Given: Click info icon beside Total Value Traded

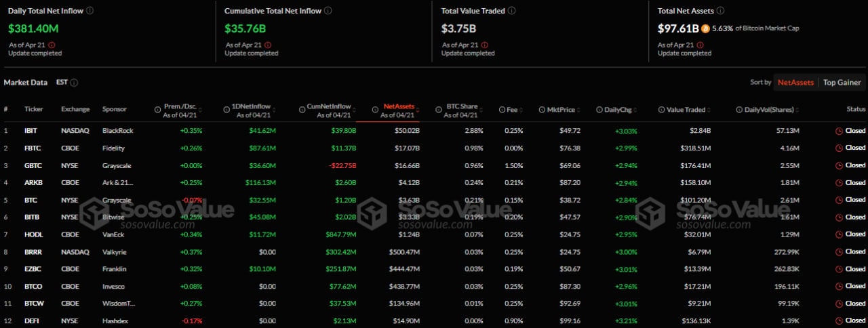Looking at the screenshot, I should [512, 11].
